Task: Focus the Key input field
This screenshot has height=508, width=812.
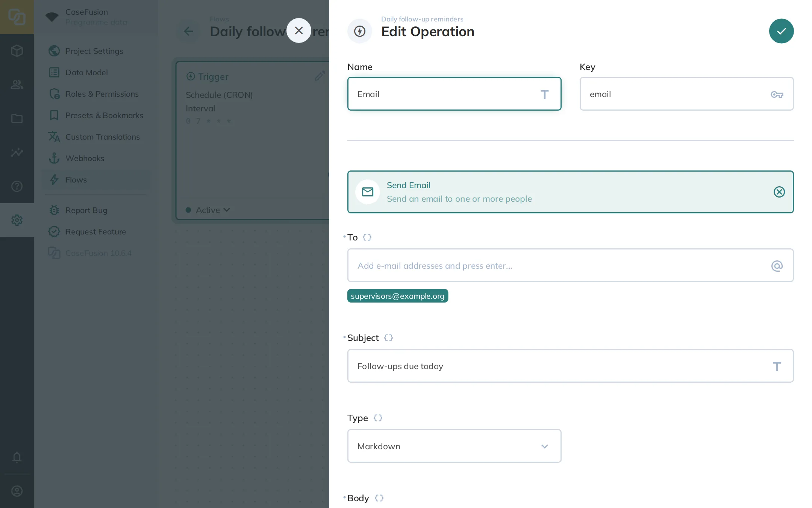Action: coord(686,94)
